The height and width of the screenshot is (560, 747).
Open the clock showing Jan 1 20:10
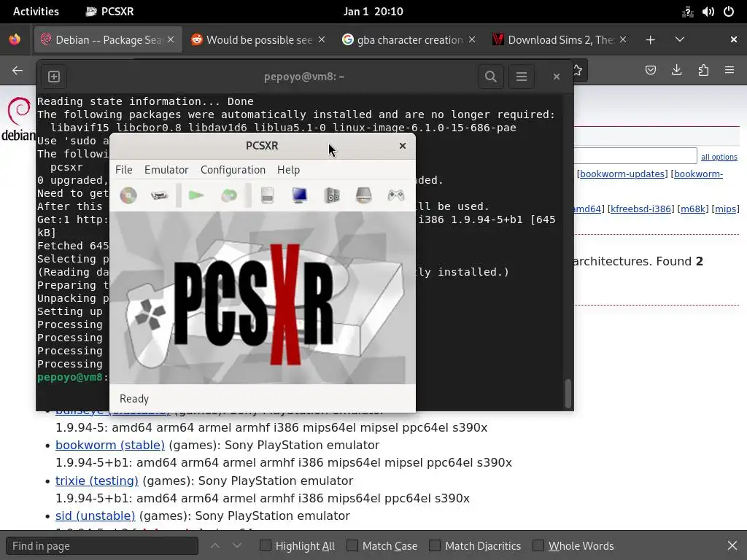373,12
